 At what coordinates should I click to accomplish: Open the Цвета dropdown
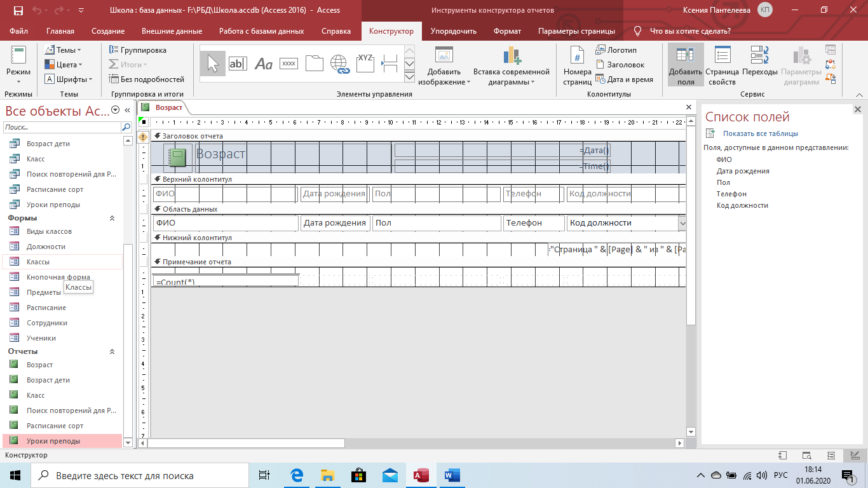[x=64, y=64]
